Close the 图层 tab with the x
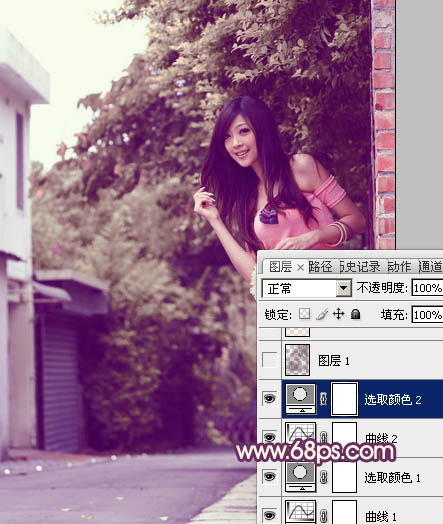Image resolution: width=443 pixels, height=524 pixels. 300,267
